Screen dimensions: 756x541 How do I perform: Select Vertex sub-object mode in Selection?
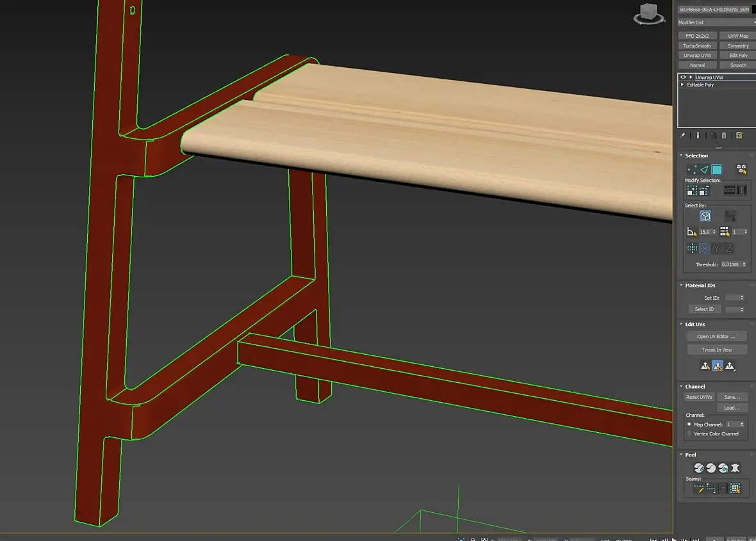click(692, 170)
